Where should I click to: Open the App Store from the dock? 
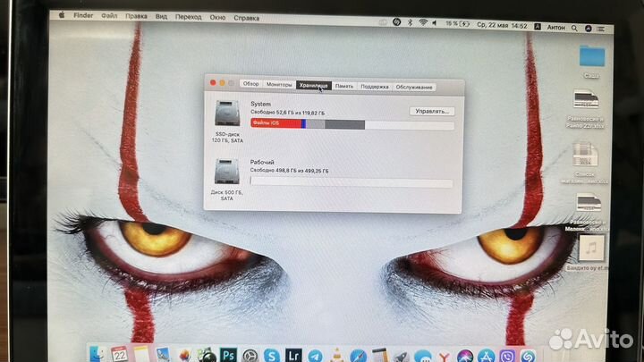487,357
